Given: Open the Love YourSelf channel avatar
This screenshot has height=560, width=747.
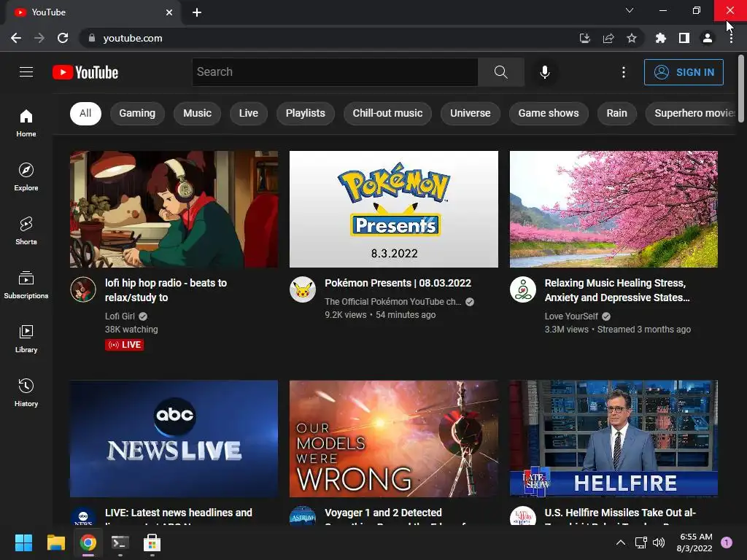Looking at the screenshot, I should (x=522, y=289).
